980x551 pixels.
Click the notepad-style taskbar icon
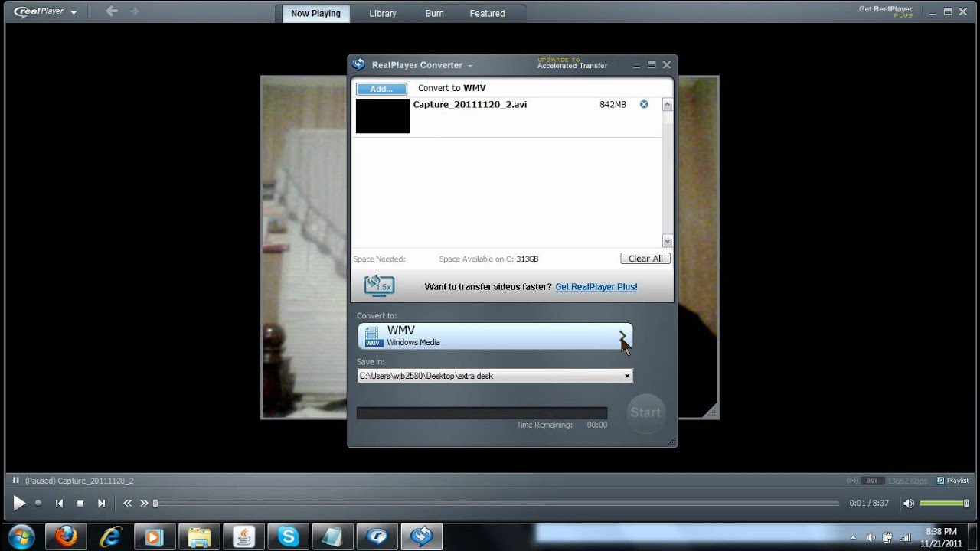tap(333, 536)
